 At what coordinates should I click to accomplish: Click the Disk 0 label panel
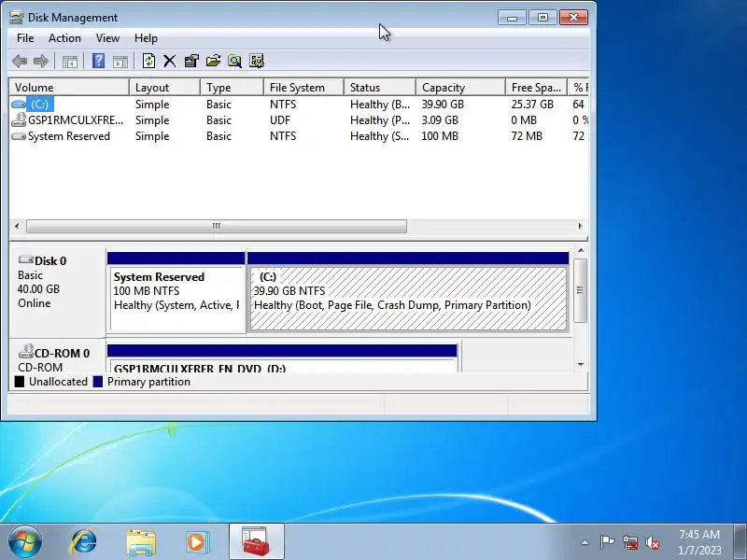tap(57, 291)
